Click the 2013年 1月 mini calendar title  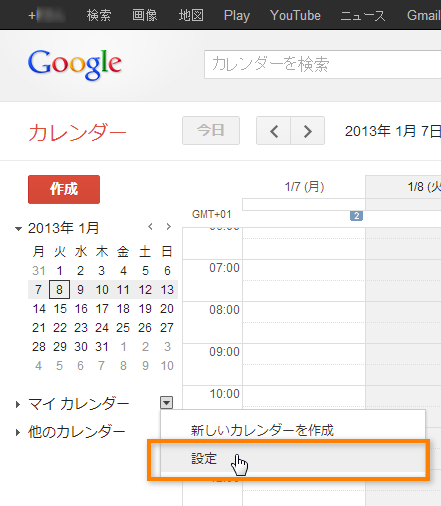pos(63,228)
